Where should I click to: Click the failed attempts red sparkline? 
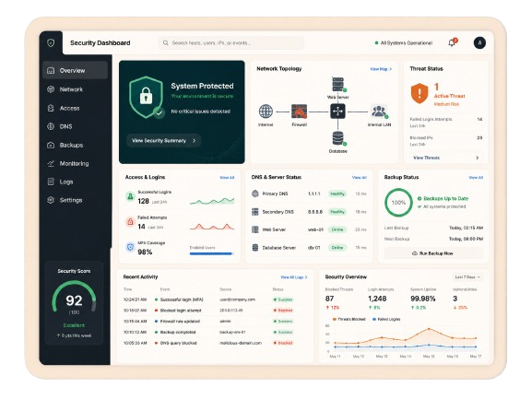[x=212, y=226]
